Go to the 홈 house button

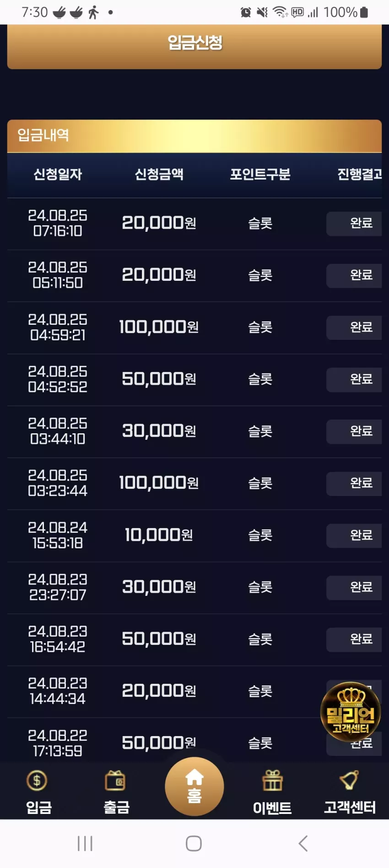coord(194,786)
